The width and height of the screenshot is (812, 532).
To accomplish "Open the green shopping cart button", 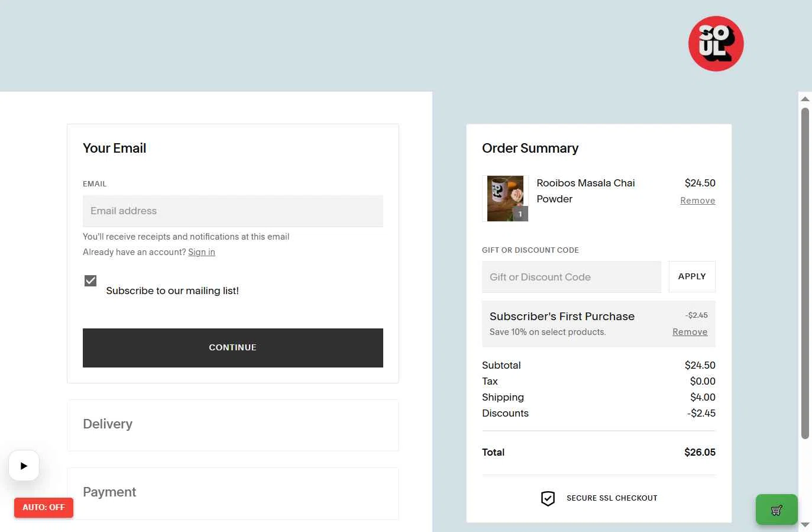I will (777, 510).
